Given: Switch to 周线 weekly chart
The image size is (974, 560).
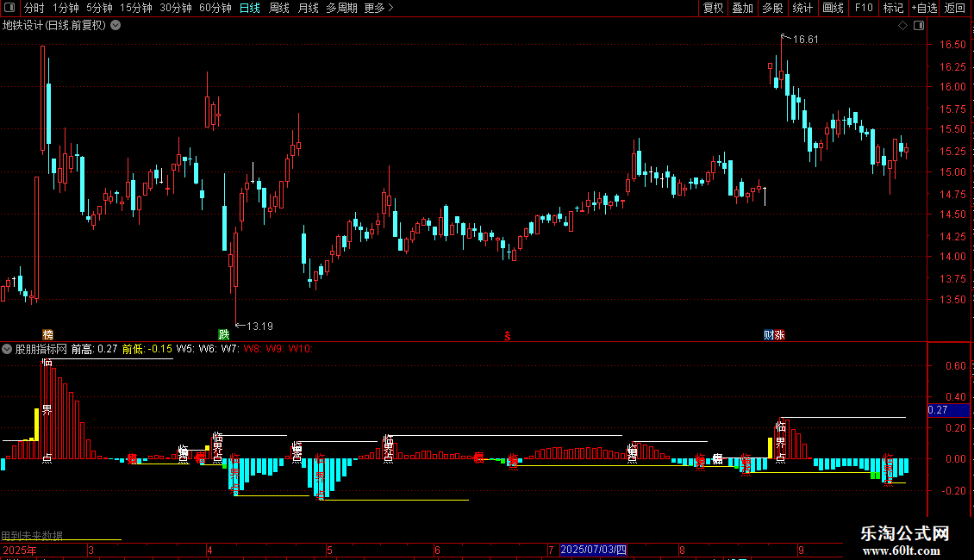Looking at the screenshot, I should coord(279,8).
